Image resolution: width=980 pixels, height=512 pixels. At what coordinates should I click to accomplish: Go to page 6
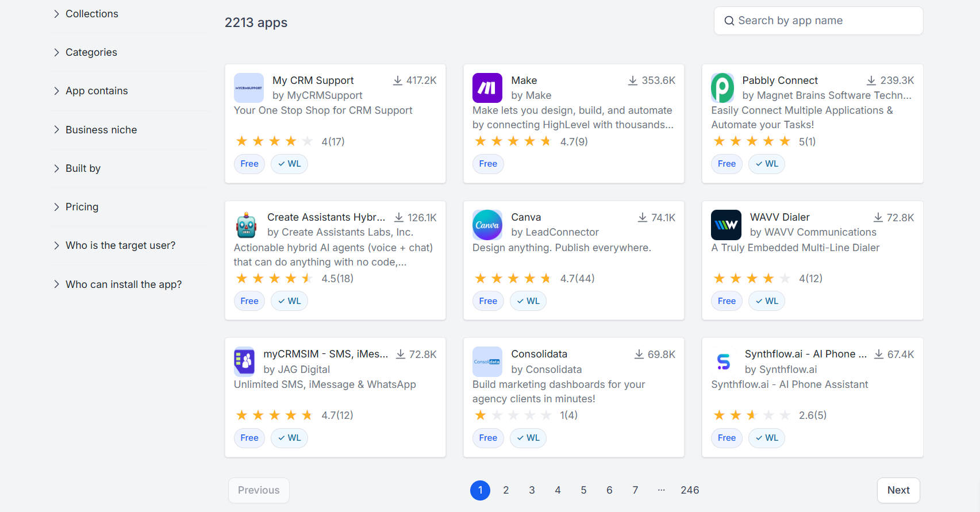609,490
